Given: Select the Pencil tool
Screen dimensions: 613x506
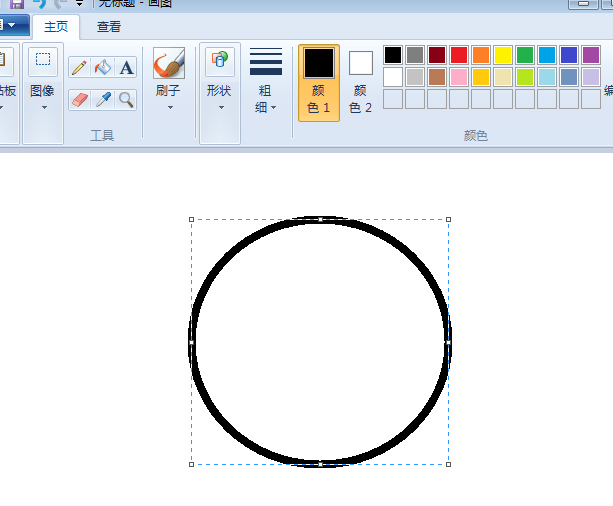Looking at the screenshot, I should pos(79,68).
